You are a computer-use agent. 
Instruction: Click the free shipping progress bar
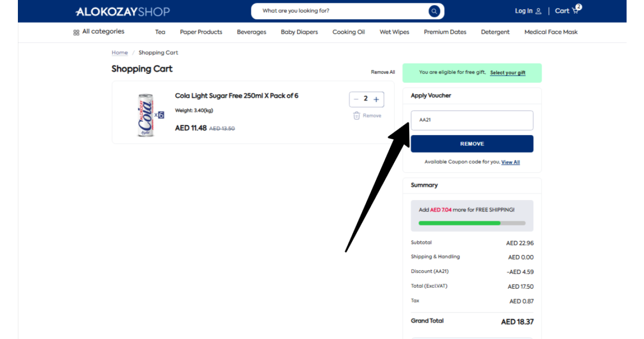click(472, 223)
